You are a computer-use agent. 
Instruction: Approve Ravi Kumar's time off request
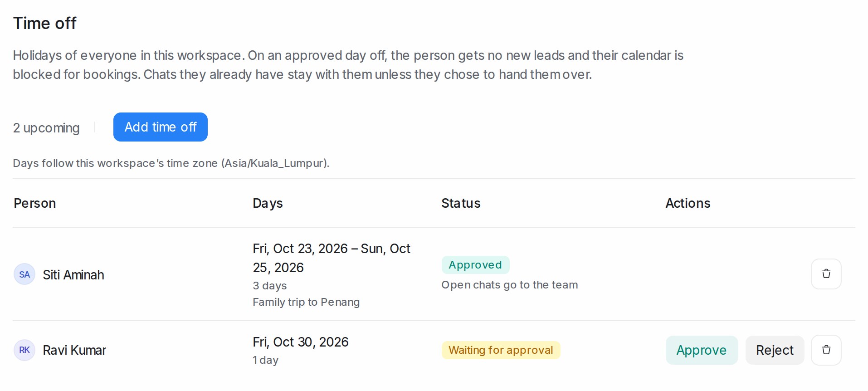click(x=702, y=350)
